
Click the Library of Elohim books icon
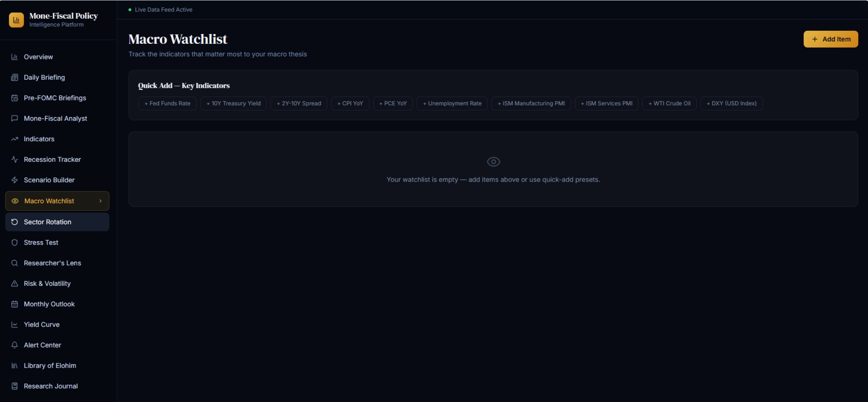coord(14,366)
